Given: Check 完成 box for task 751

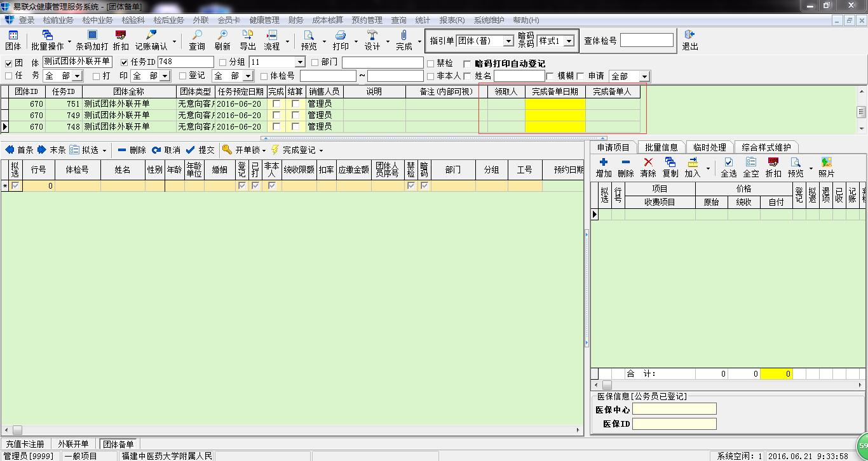Looking at the screenshot, I should (276, 104).
